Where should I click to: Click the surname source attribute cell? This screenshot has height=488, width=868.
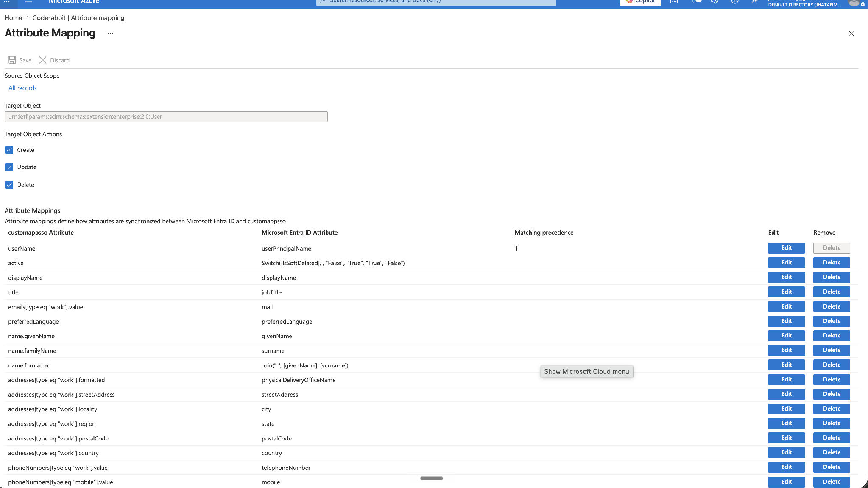pos(273,351)
